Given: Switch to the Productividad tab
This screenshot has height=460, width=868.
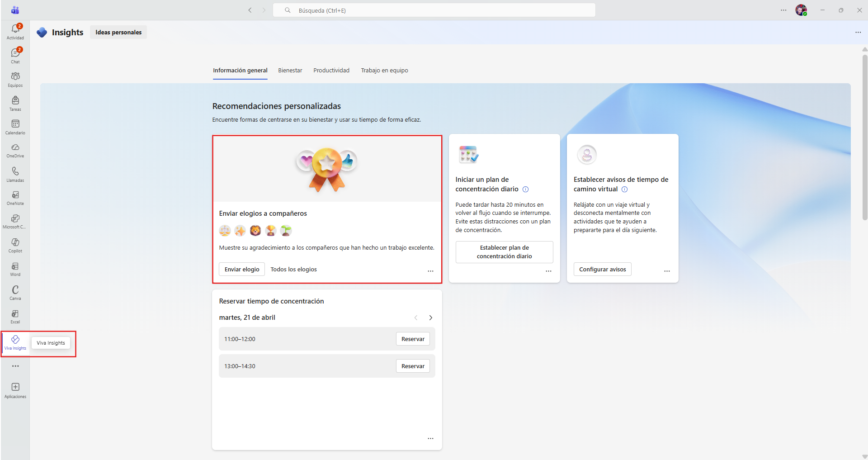Looking at the screenshot, I should point(331,71).
